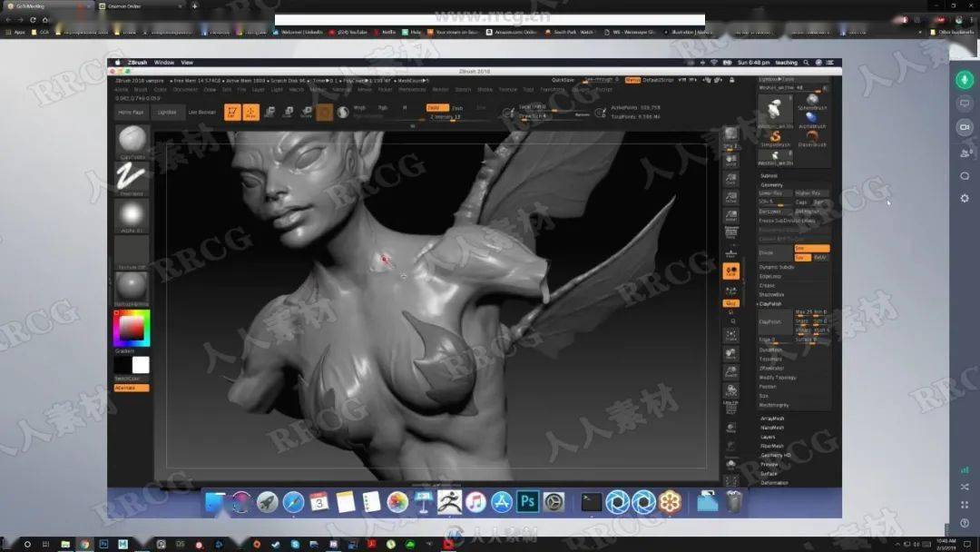Click the Frame mesh icon on right shelf

click(x=730, y=336)
